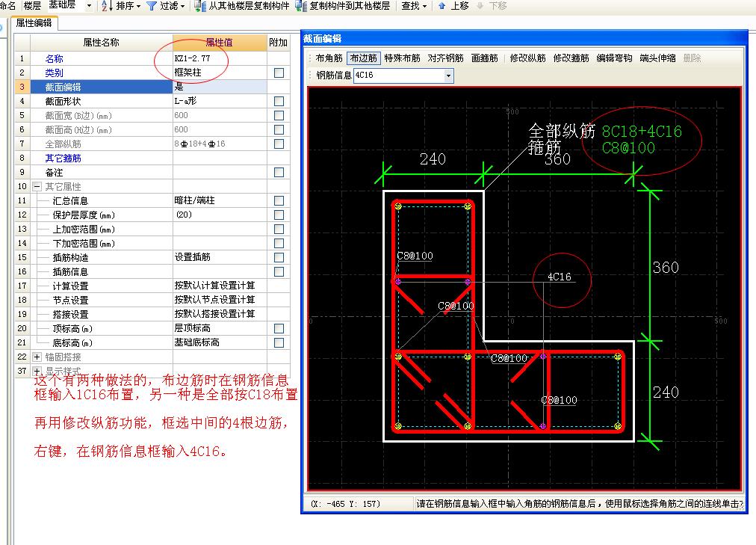Click 复制构件到其他楼层 button

(343, 6)
